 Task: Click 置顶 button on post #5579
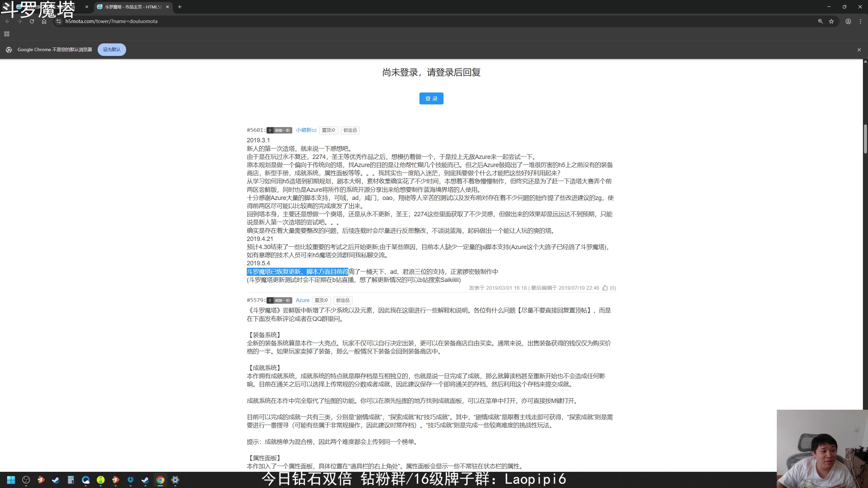tap(321, 300)
